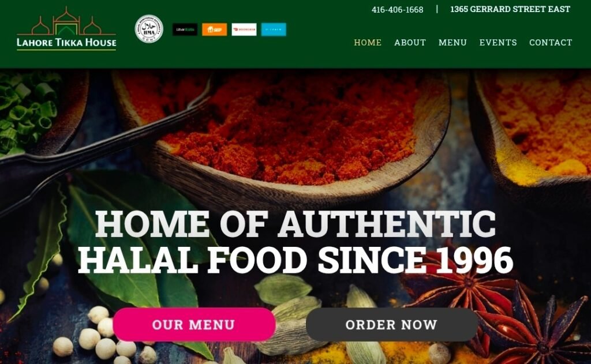Call the 416-406-1668 phone number

397,9
